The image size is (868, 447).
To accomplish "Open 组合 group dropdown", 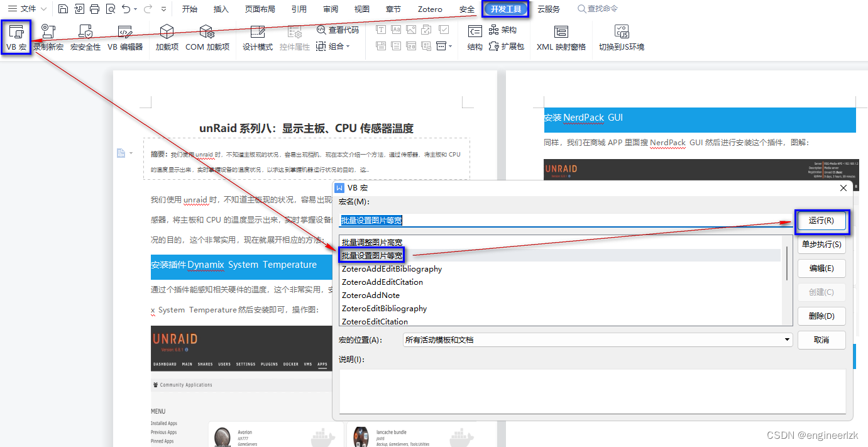I will click(333, 47).
